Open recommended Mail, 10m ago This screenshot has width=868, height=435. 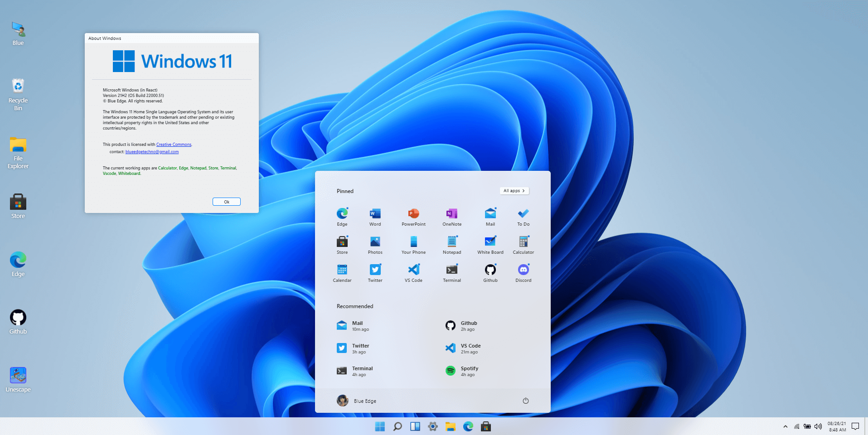[x=354, y=326]
